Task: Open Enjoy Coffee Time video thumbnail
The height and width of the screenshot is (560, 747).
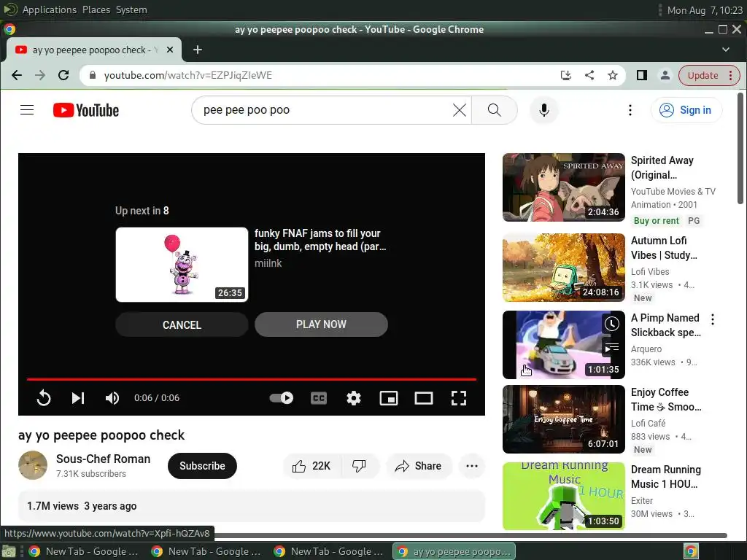Action: [564, 419]
